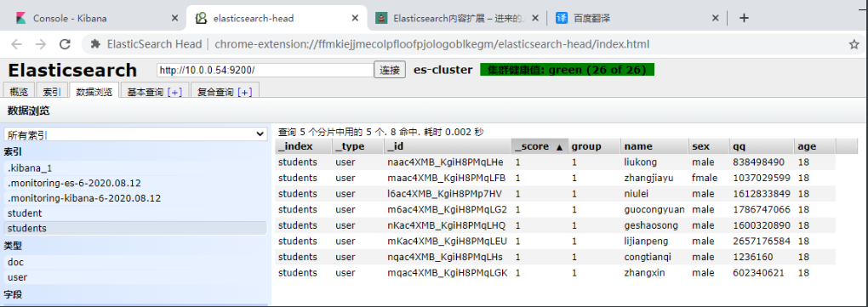Open the 概览 tab

[20, 92]
